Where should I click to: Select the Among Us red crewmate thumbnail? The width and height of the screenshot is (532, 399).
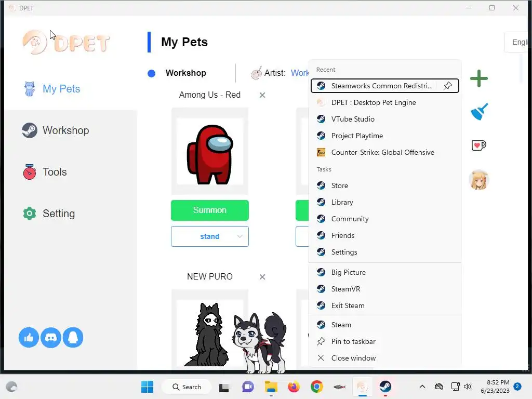[210, 151]
